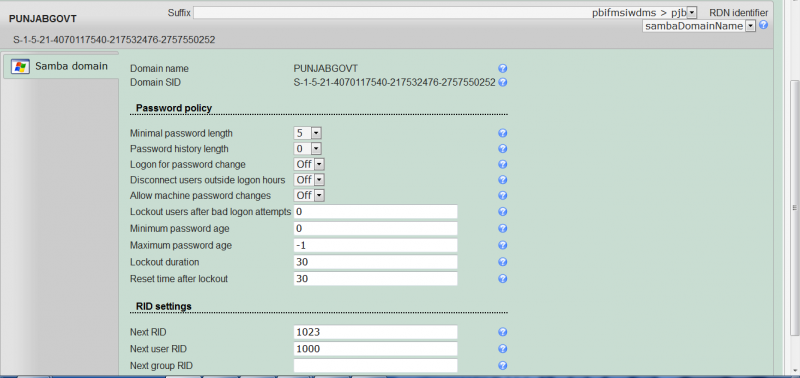The height and width of the screenshot is (378, 800).
Task: Open help for Domain name
Action: [x=503, y=68]
